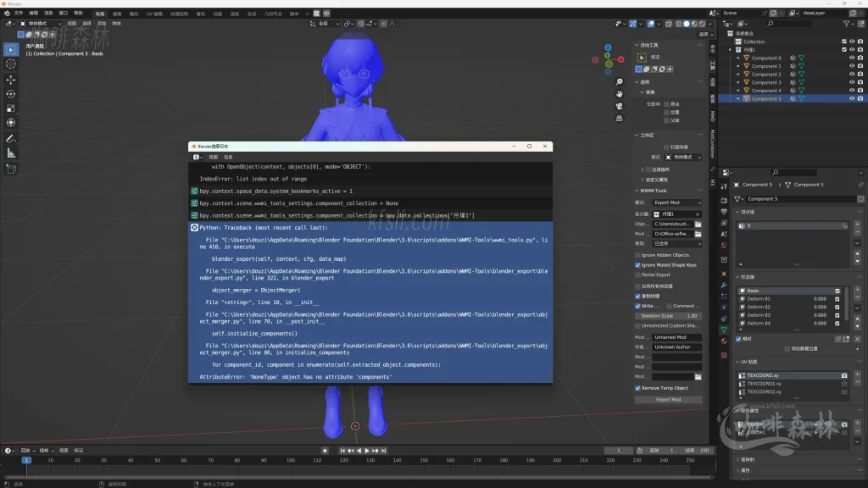Uncheck Remove Temp Object option
The width and height of the screenshot is (868, 488).
pyautogui.click(x=638, y=388)
